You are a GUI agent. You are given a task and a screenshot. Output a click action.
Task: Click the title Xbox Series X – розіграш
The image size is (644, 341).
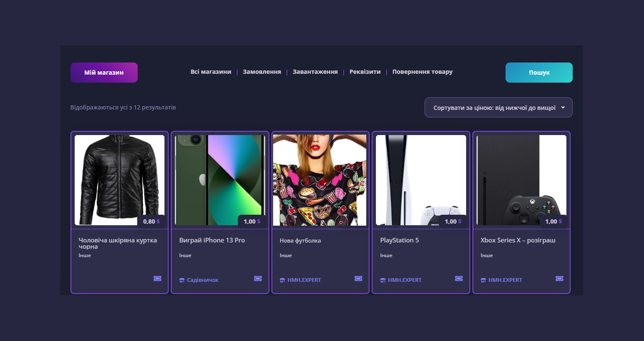518,240
